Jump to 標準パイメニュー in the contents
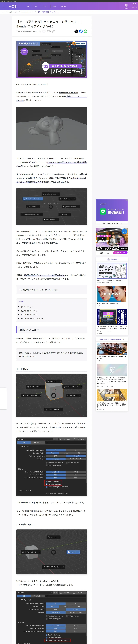 click(x=27, y=307)
